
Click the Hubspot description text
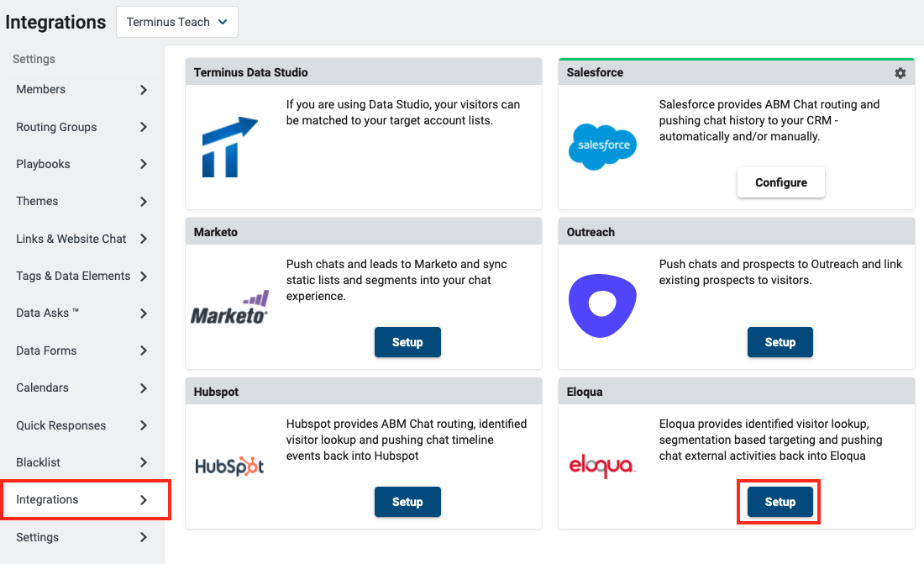coord(407,440)
